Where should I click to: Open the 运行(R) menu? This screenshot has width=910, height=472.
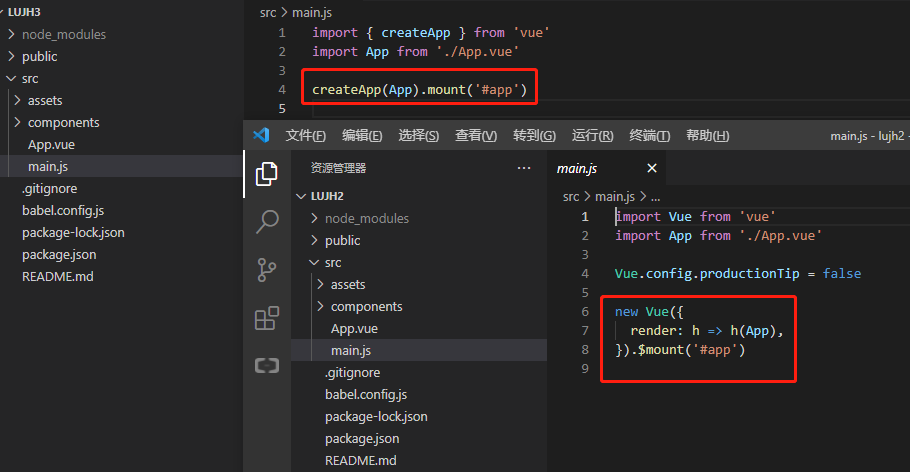click(593, 136)
